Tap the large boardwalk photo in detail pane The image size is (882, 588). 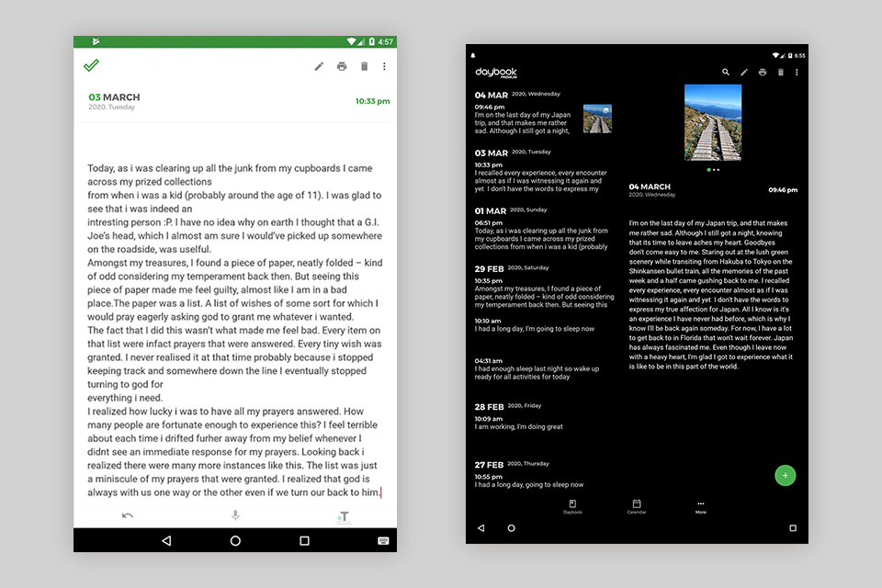[713, 123]
